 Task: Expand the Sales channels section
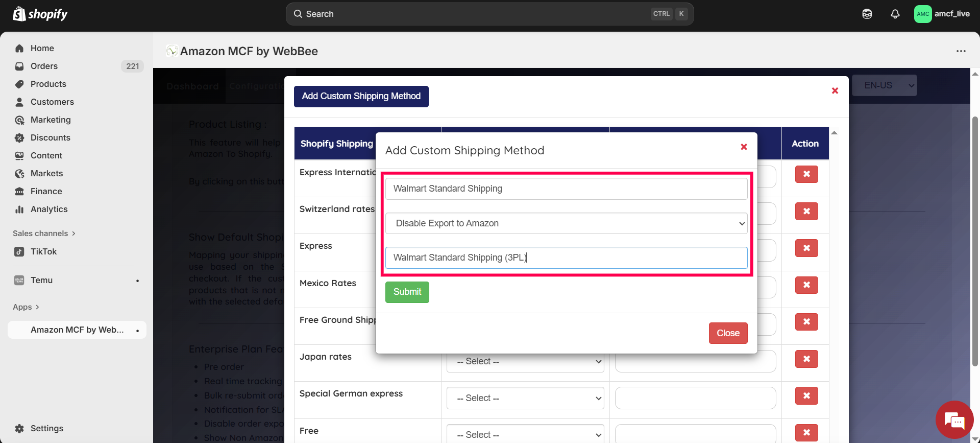click(x=44, y=234)
